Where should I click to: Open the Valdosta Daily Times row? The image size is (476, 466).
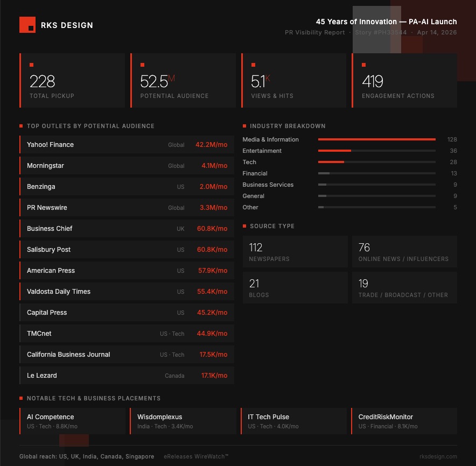coord(127,292)
